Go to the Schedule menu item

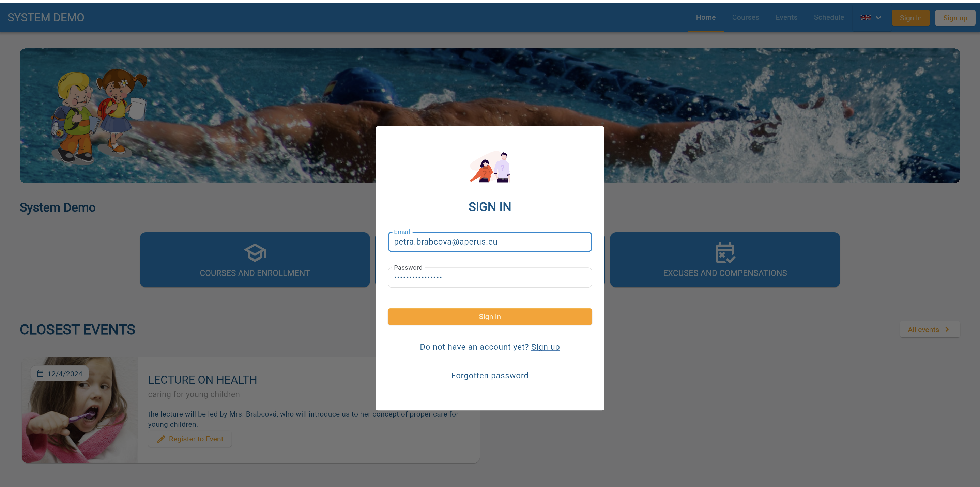tap(829, 17)
